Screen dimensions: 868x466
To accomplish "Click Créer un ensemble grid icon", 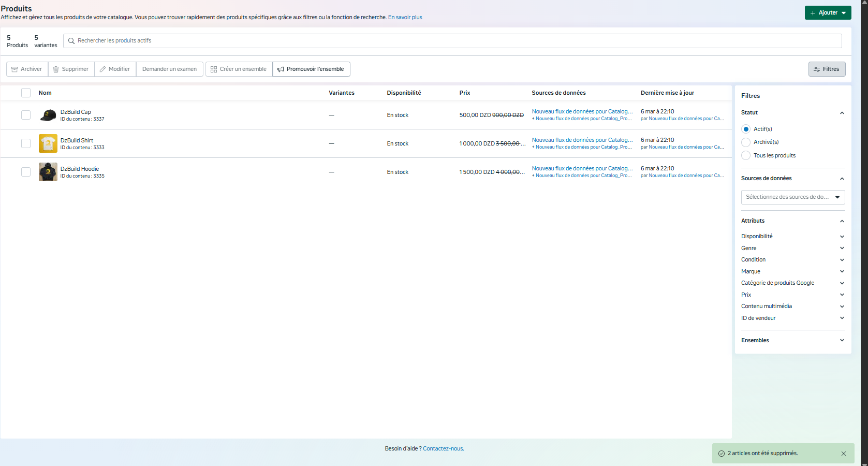I will coord(214,69).
